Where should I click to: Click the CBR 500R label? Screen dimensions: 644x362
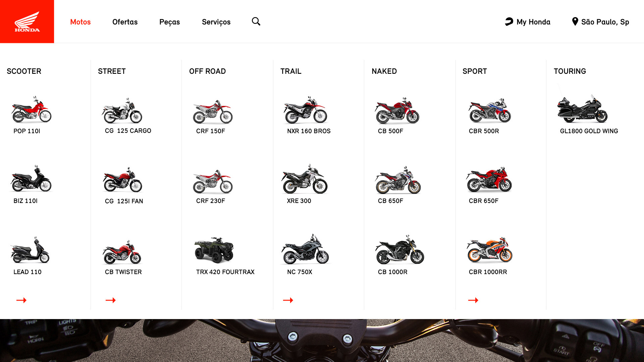pyautogui.click(x=484, y=131)
